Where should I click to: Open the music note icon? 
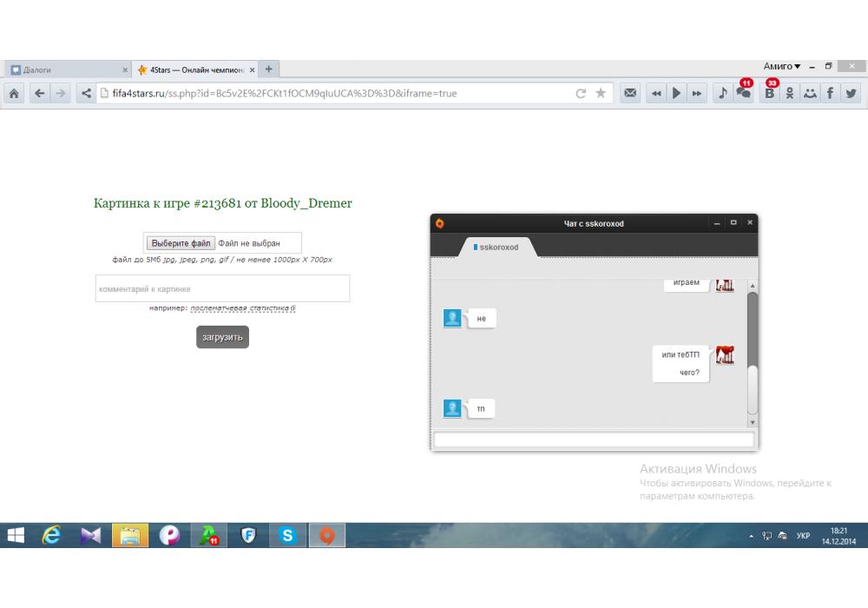pos(722,94)
